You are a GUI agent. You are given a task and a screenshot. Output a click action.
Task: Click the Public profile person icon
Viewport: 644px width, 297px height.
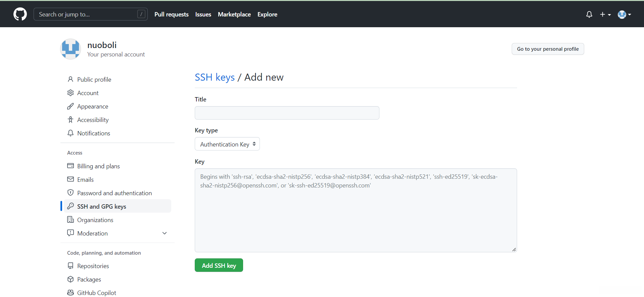pyautogui.click(x=71, y=79)
